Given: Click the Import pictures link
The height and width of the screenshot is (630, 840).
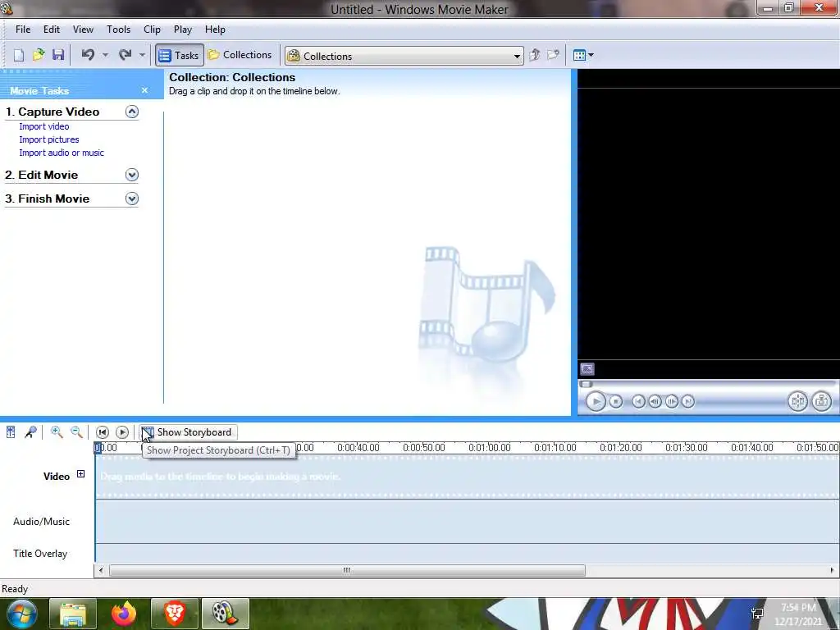Looking at the screenshot, I should click(48, 139).
